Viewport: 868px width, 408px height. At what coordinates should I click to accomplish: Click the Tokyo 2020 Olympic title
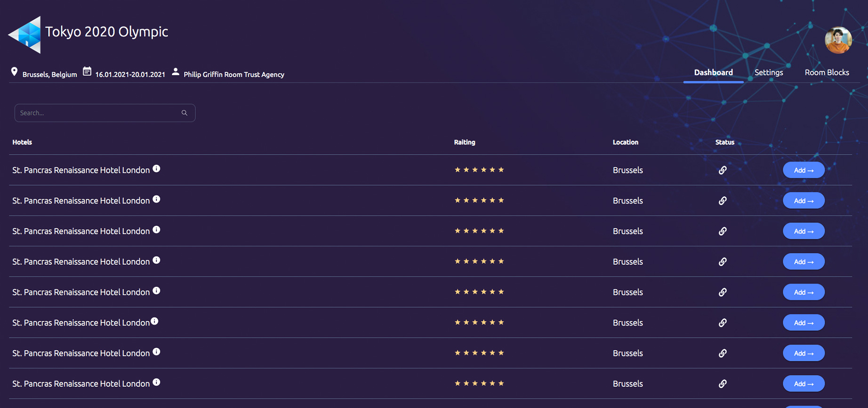click(106, 32)
